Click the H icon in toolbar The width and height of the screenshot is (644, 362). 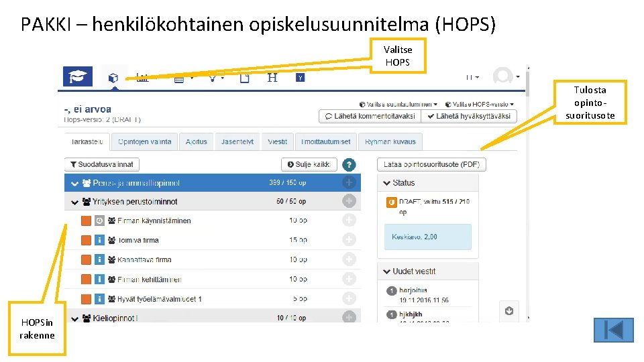click(x=272, y=78)
